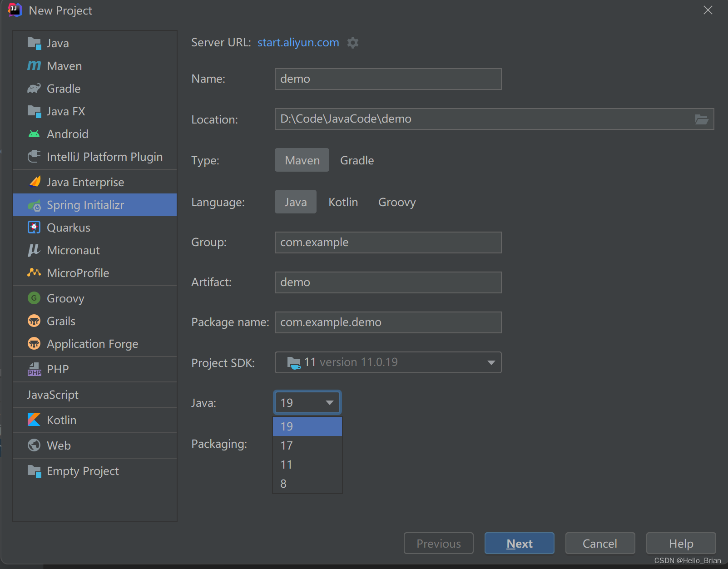Open Help for this dialog
This screenshot has height=569, width=728.
681,543
